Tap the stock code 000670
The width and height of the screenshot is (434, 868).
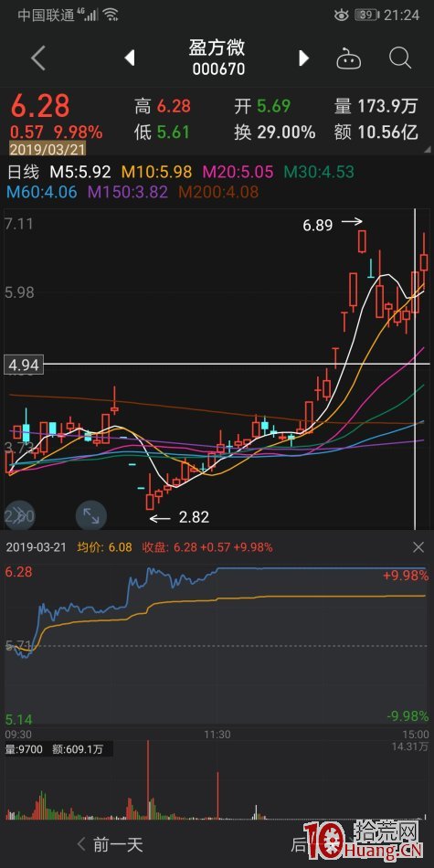pyautogui.click(x=218, y=69)
